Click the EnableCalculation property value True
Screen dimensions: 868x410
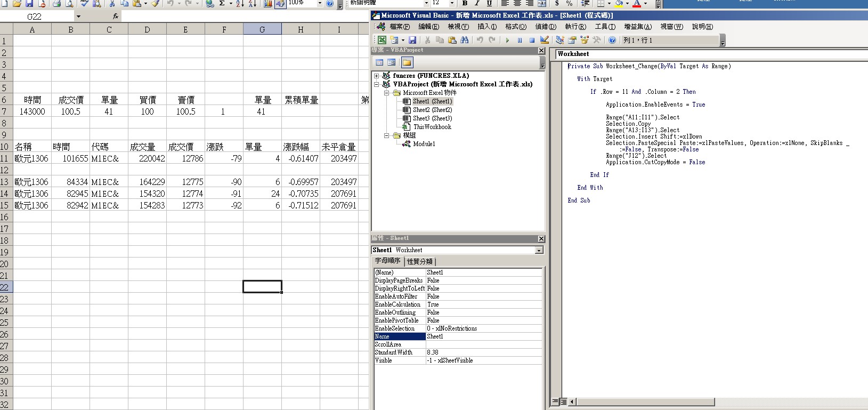(x=484, y=304)
